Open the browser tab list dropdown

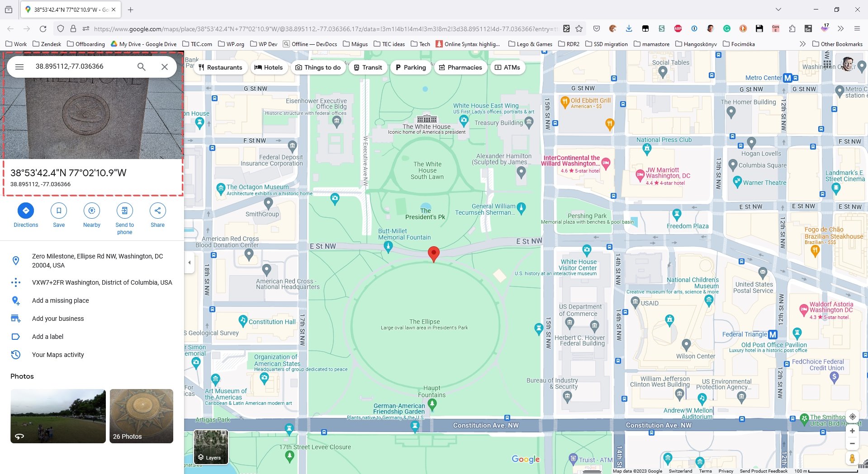coord(778,9)
